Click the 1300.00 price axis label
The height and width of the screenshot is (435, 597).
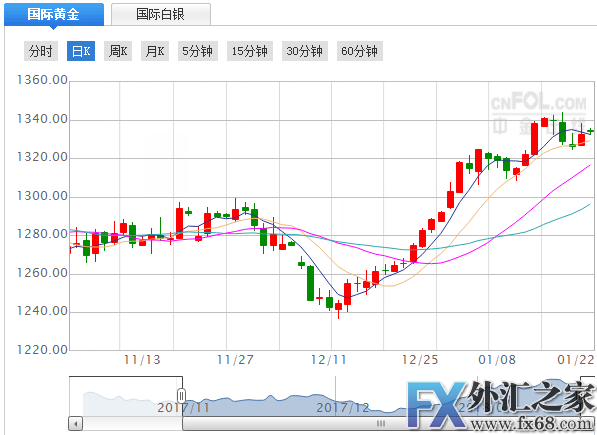coord(42,196)
